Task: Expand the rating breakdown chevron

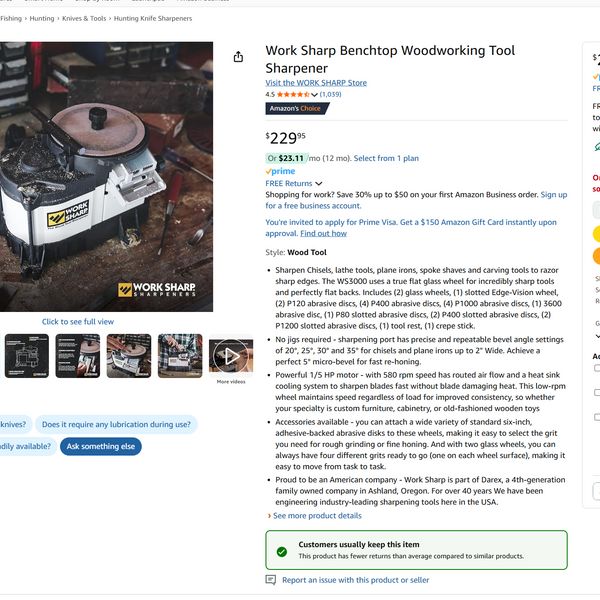Action: click(x=315, y=94)
